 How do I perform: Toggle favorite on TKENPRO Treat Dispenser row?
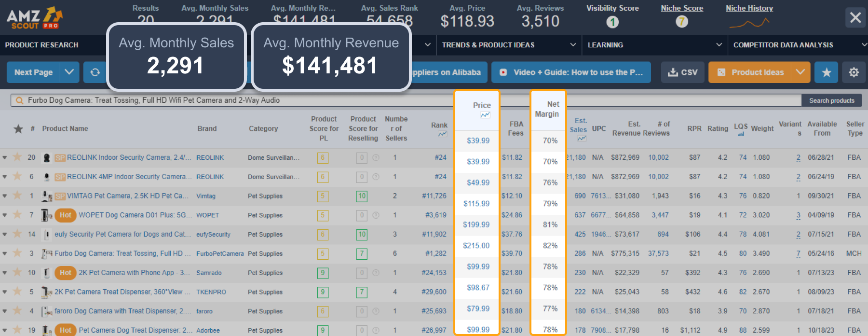17,291
